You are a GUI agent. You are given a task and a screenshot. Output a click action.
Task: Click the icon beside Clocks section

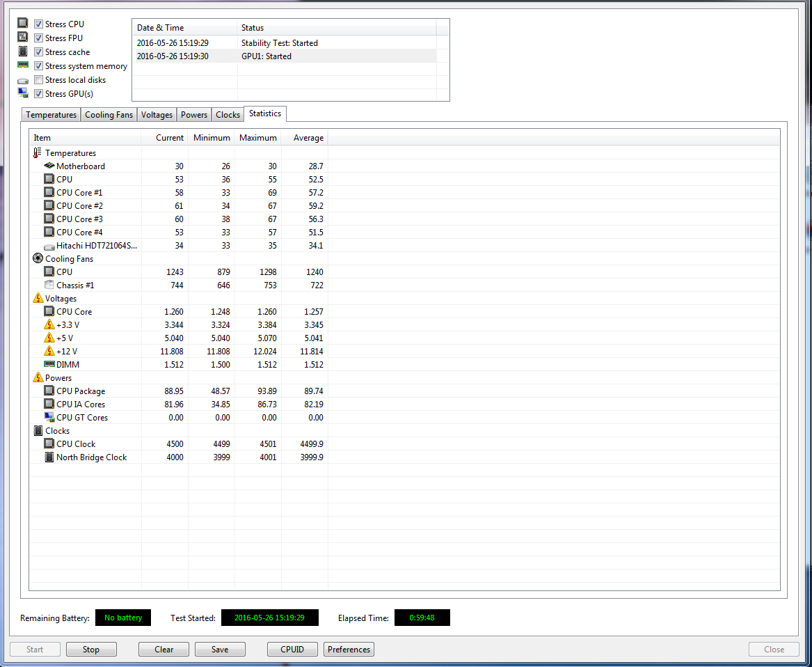[38, 431]
